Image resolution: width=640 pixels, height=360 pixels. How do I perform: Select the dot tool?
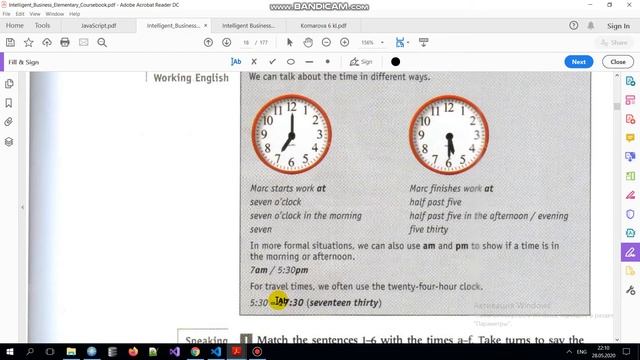(327, 62)
